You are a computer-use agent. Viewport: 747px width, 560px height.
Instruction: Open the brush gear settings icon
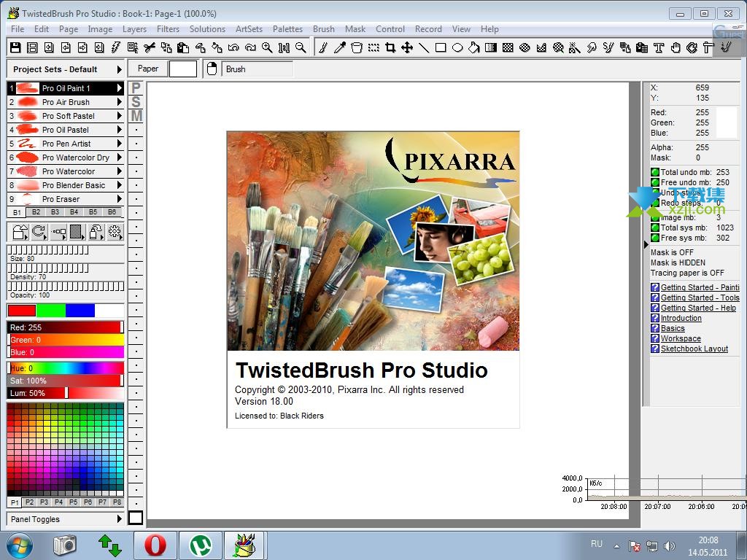[x=115, y=232]
